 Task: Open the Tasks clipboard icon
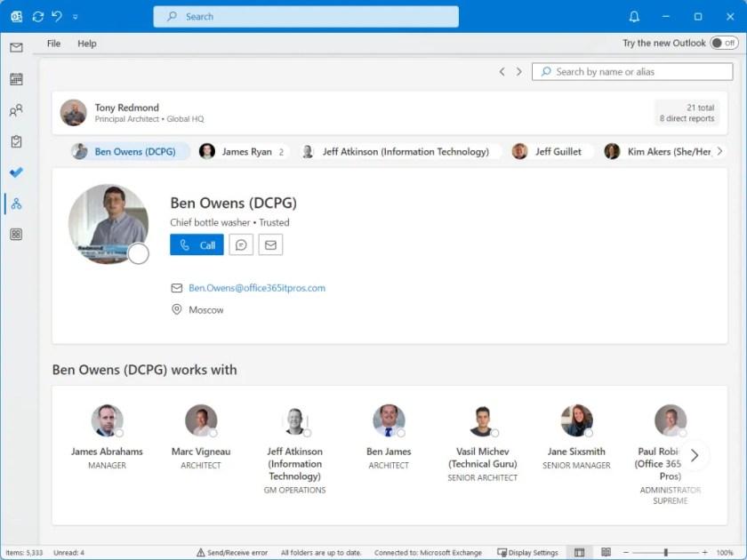coord(16,141)
